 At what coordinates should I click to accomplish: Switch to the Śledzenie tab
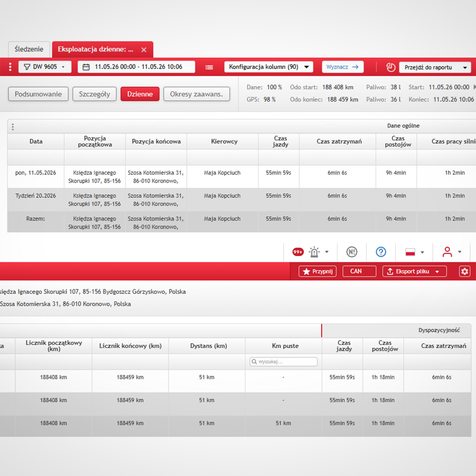pos(29,49)
